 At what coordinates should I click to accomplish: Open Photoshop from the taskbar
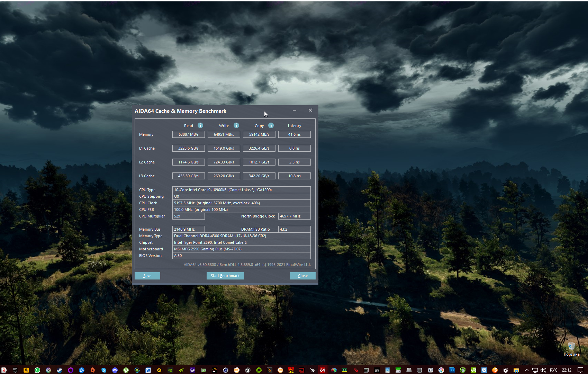click(452, 370)
